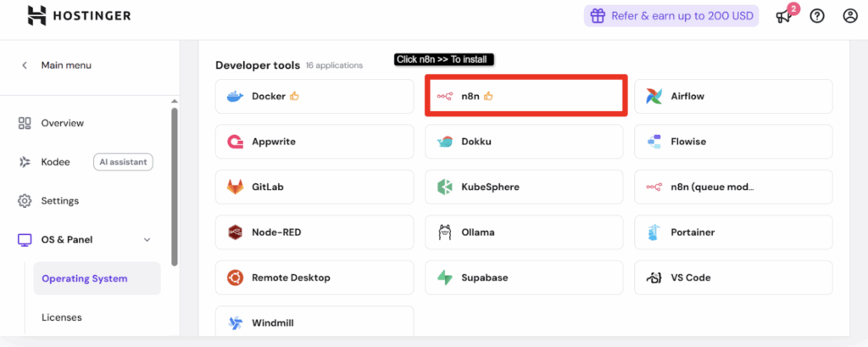The height and width of the screenshot is (347, 868).
Task: Click the '16 applications' count text
Action: [334, 65]
